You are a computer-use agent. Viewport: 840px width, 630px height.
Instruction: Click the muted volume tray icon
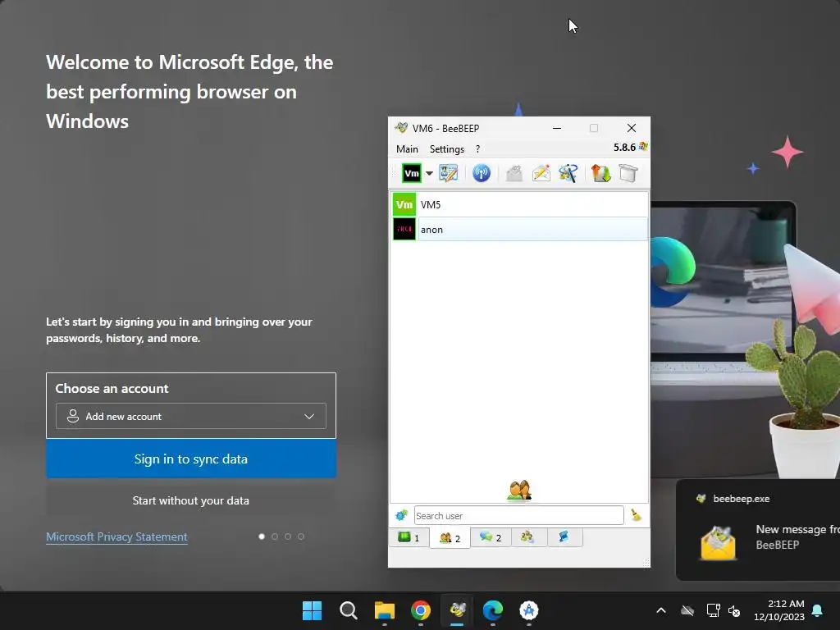coord(734,610)
